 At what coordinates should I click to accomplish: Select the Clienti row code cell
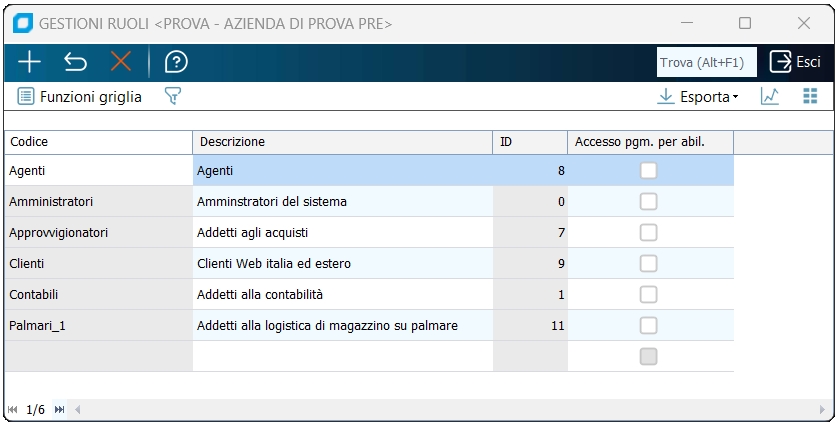coord(98,264)
